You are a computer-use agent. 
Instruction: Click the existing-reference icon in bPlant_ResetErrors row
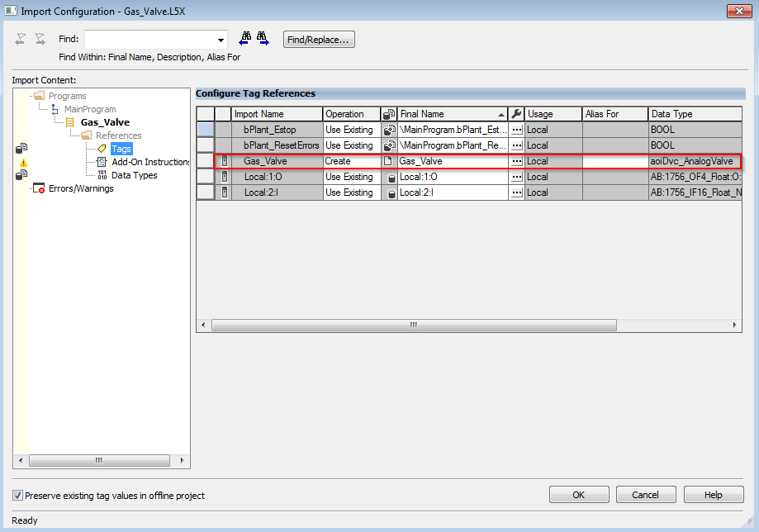click(389, 145)
